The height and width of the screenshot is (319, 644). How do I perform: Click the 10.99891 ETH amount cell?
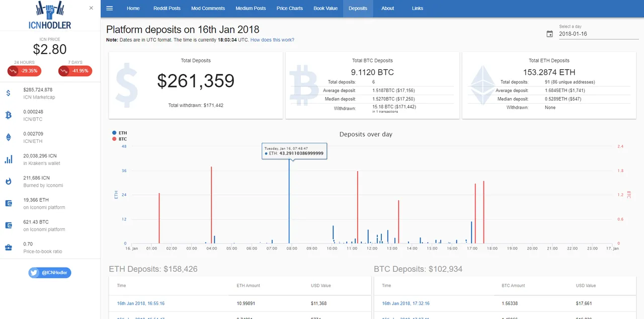point(246,303)
